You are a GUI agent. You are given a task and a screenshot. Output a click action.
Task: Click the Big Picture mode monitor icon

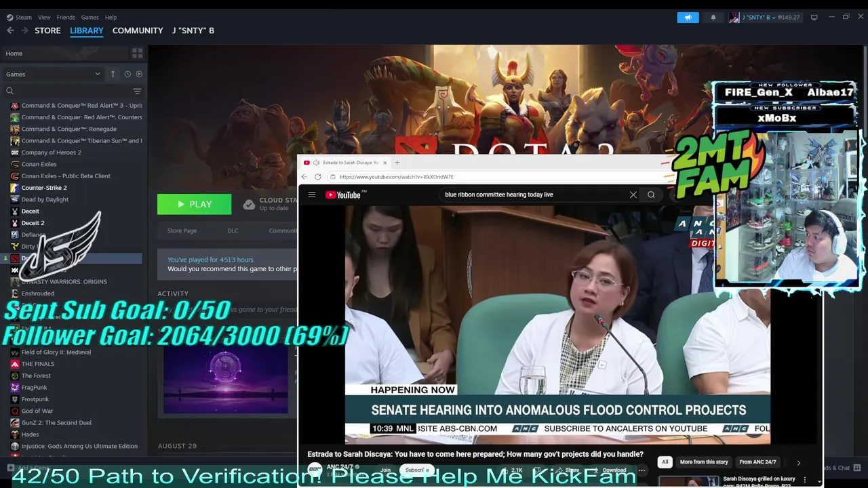tap(814, 18)
